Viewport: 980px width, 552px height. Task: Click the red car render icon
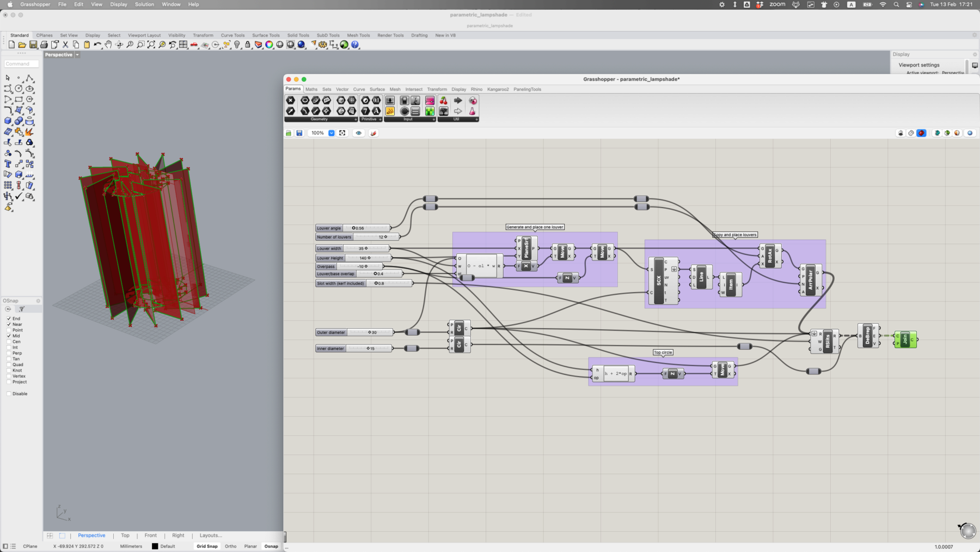[x=194, y=45]
